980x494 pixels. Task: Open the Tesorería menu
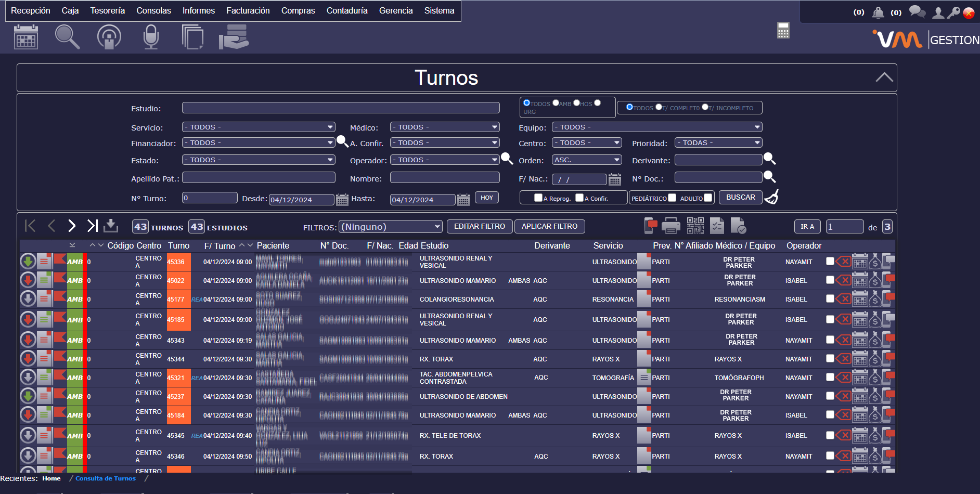(108, 10)
